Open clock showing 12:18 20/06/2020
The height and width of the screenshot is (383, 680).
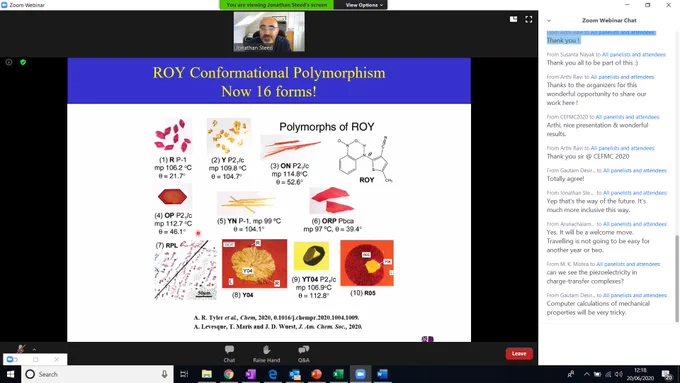(640, 374)
